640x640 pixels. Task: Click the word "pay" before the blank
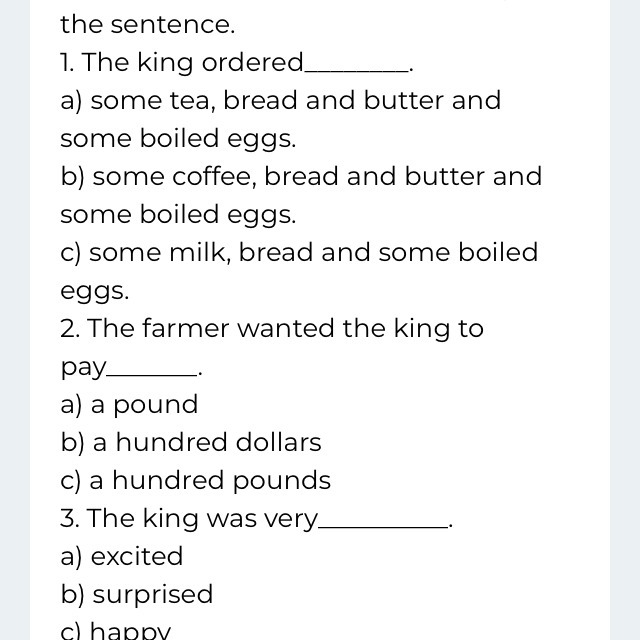point(82,368)
